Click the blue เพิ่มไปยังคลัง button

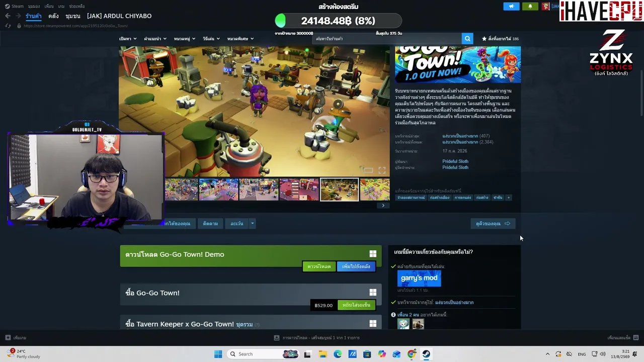(356, 266)
